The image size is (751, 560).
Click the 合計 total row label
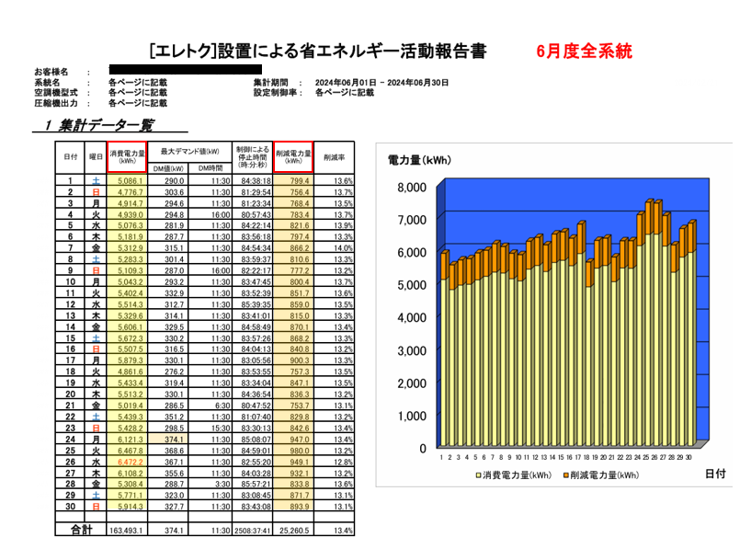click(x=82, y=530)
